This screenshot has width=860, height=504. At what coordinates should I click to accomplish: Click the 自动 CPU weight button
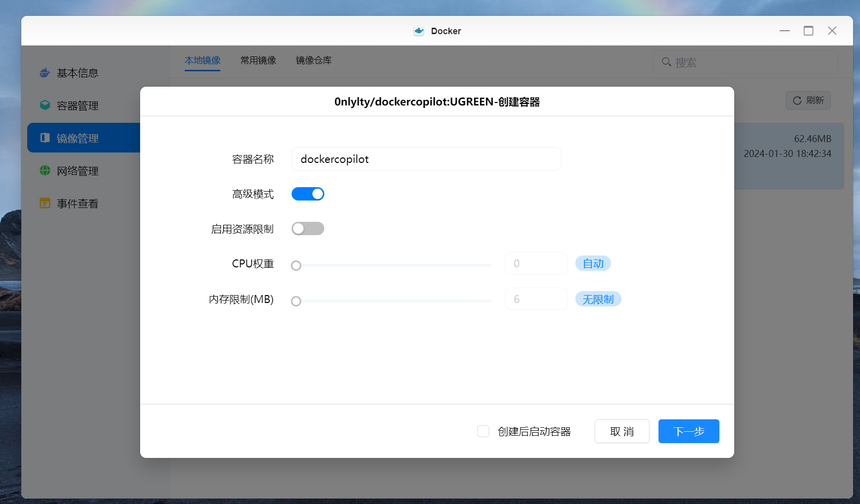(x=593, y=263)
